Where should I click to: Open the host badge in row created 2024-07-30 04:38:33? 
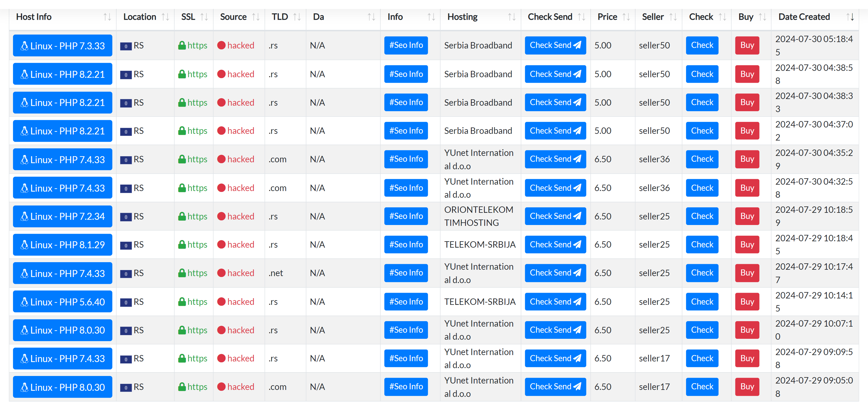point(63,102)
